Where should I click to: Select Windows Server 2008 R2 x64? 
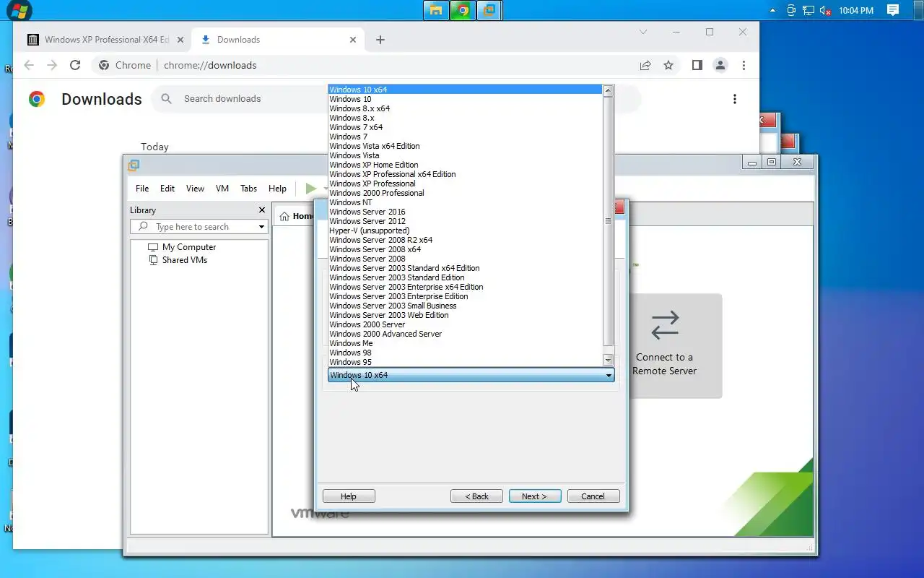pos(466,240)
